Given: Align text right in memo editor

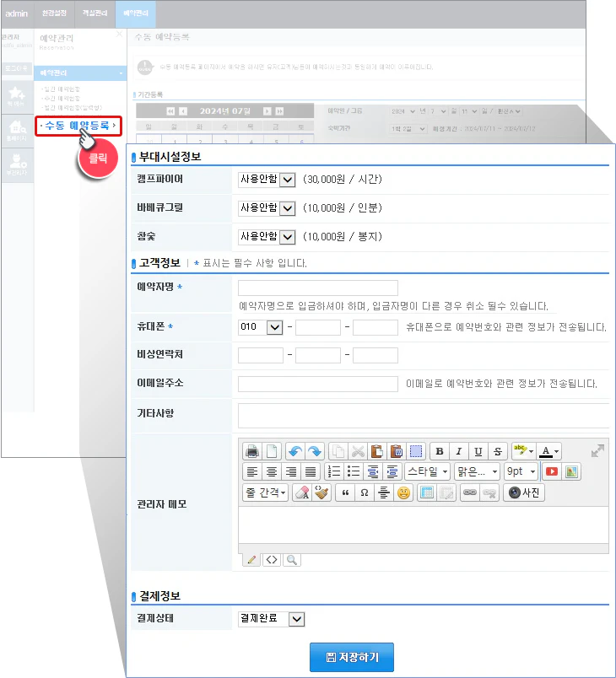Looking at the screenshot, I should 291,471.
